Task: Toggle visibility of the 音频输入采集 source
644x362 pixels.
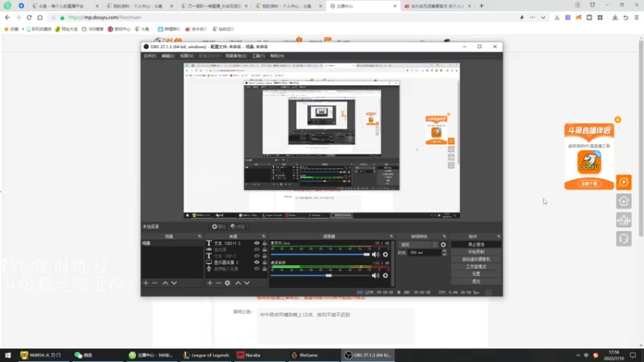Action: [x=257, y=269]
